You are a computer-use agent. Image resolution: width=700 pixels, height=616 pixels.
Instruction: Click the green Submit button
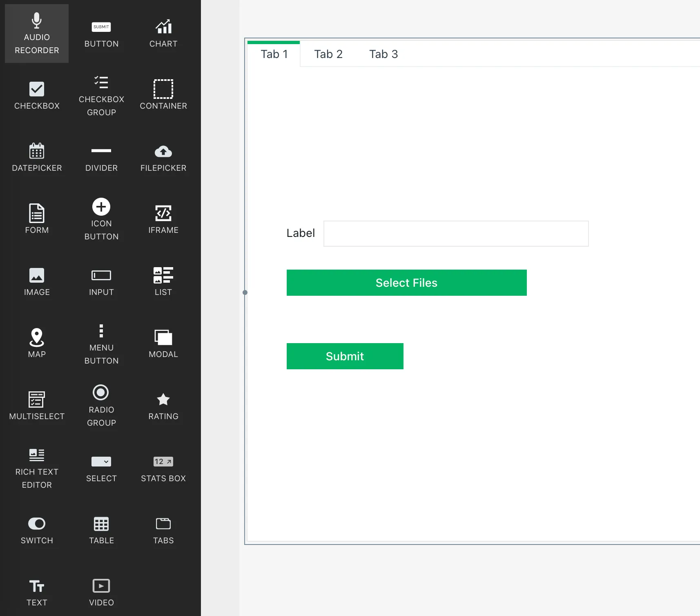coord(345,356)
